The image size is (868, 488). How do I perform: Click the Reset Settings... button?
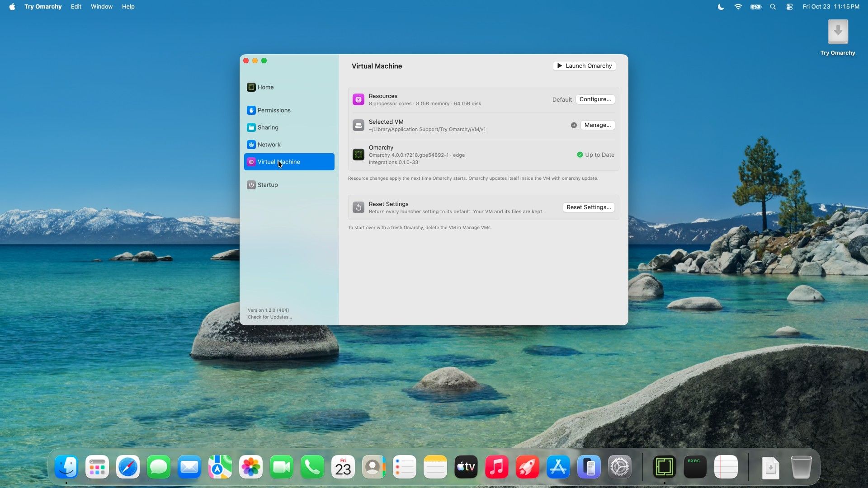[588, 207]
